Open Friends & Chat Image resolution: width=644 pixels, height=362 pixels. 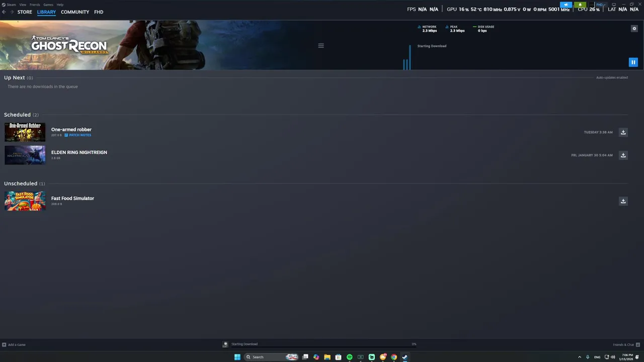click(626, 345)
